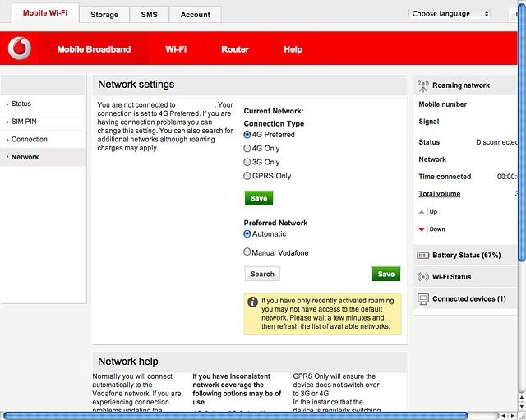Expand the Connected devices (1) panel
The width and height of the screenshot is (526, 420).
[x=466, y=299]
